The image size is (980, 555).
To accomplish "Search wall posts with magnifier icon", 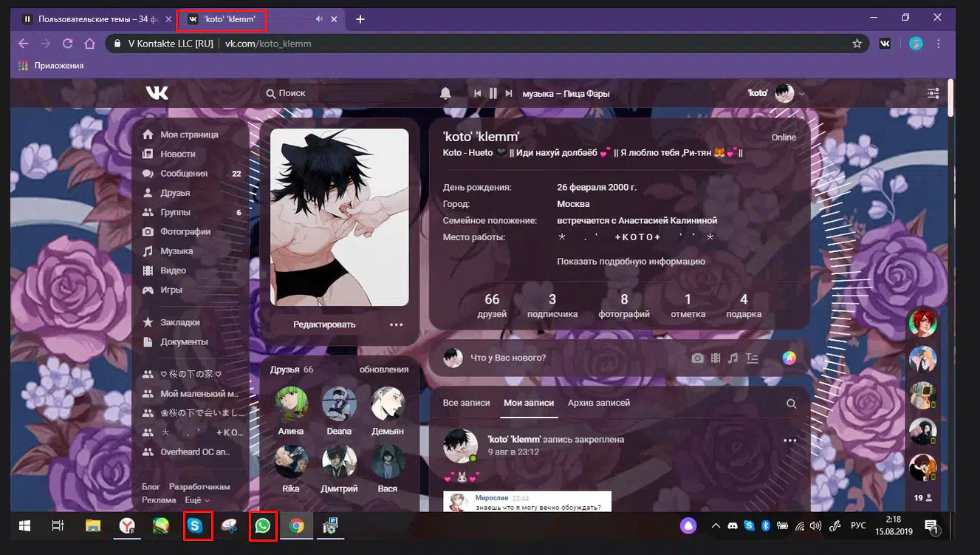I will [x=792, y=404].
